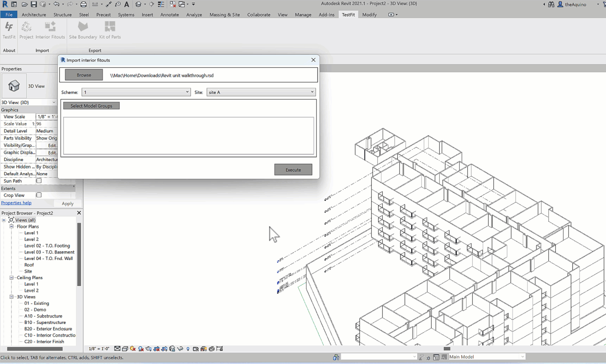Viewport: 606px width, 364px height.
Task: Click the view scale 1/8" = 1'-0" control
Action: pos(99,349)
